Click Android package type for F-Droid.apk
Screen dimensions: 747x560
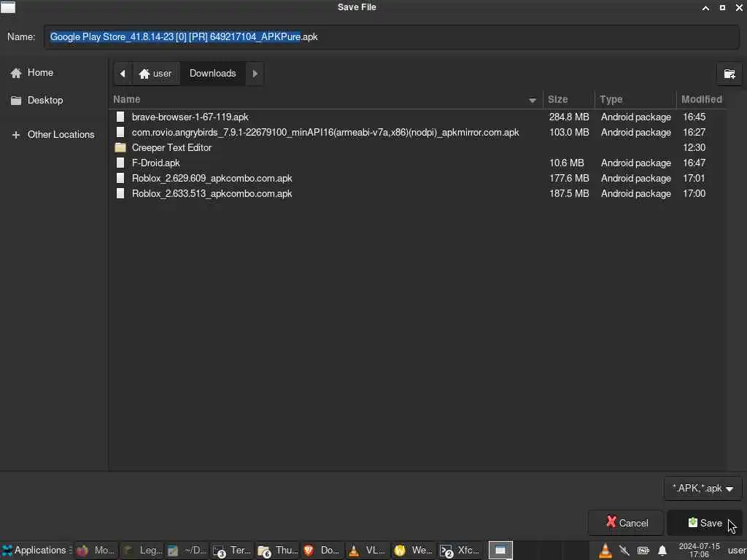point(636,163)
